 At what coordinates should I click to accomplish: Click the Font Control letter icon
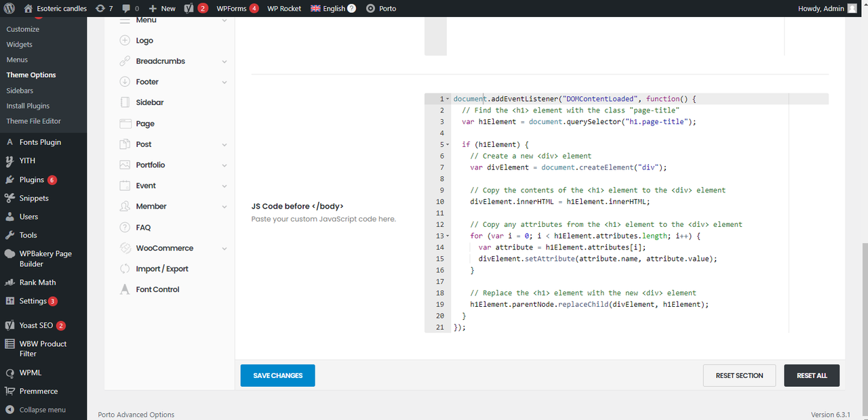click(125, 289)
